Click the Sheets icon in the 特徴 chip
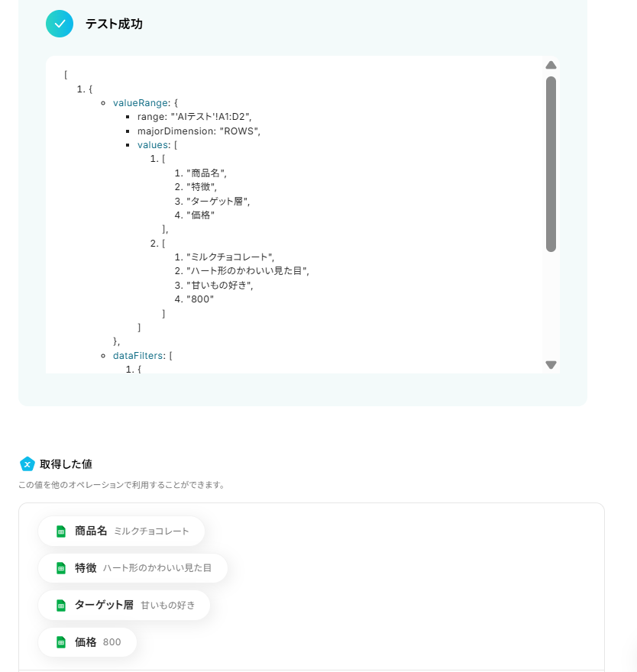Image resolution: width=637 pixels, height=672 pixels. pos(61,568)
